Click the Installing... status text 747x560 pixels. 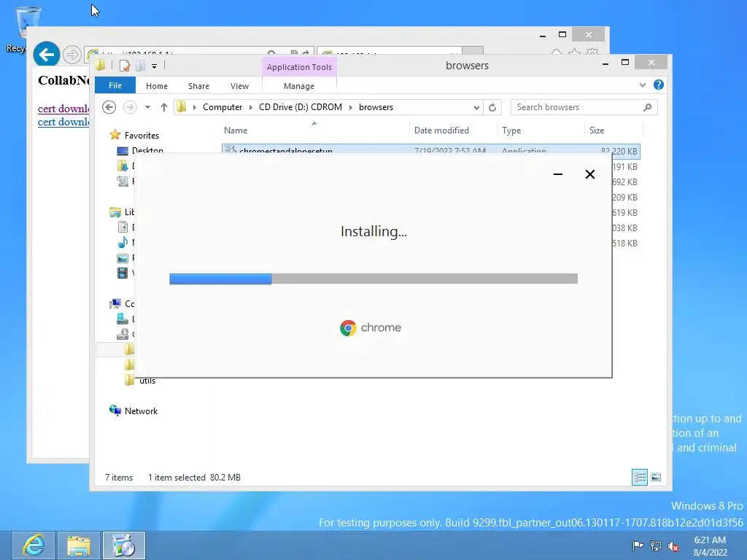373,231
